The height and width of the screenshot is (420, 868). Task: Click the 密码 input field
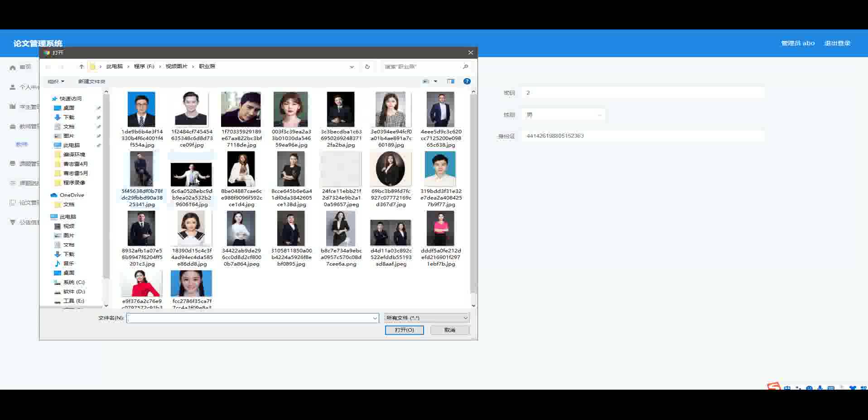642,93
